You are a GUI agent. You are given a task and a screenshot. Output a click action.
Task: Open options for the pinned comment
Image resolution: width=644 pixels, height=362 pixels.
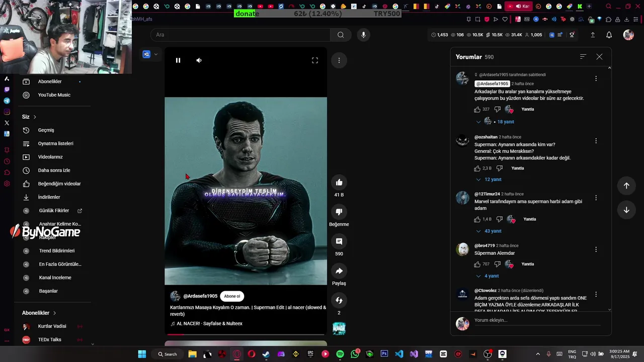[596, 78]
